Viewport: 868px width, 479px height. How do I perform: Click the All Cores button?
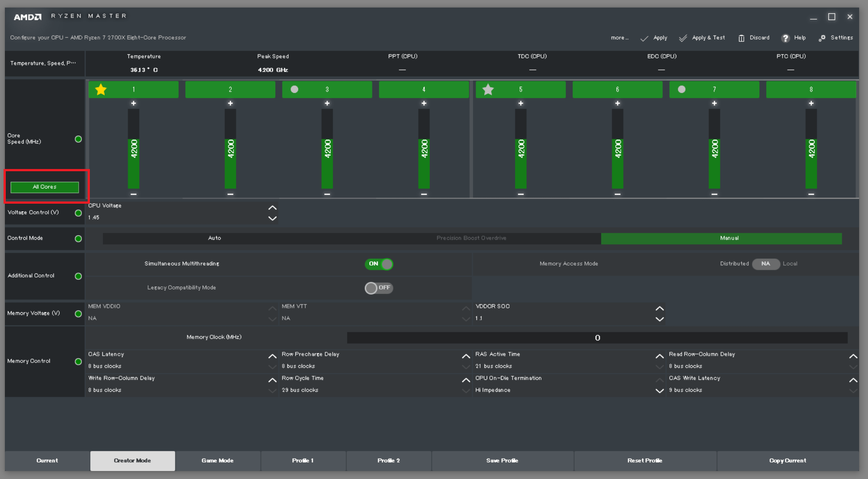44,187
